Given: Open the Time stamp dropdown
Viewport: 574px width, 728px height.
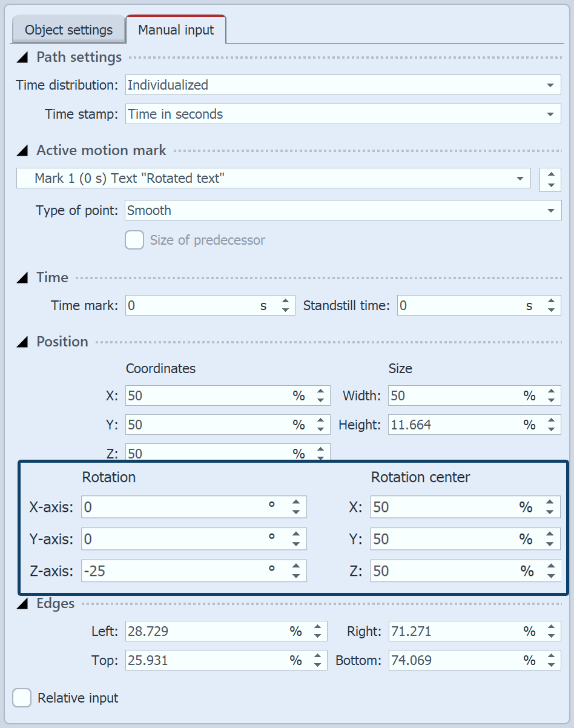Looking at the screenshot, I should [550, 113].
